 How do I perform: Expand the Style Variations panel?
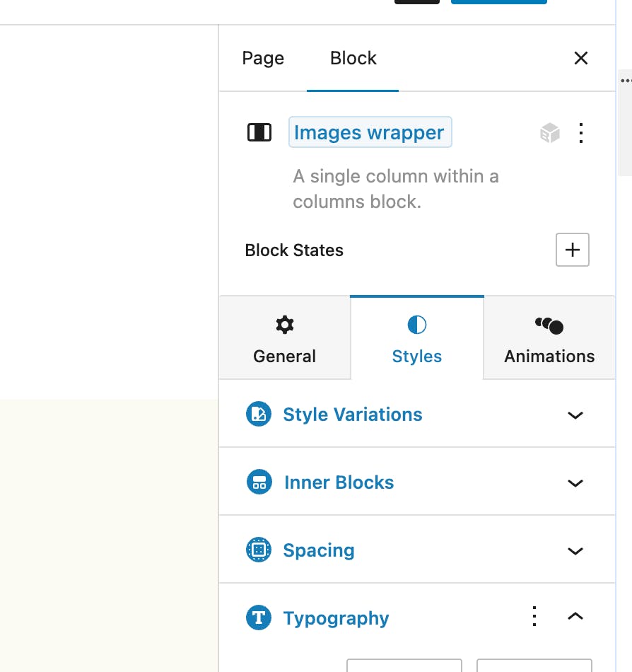coord(575,415)
